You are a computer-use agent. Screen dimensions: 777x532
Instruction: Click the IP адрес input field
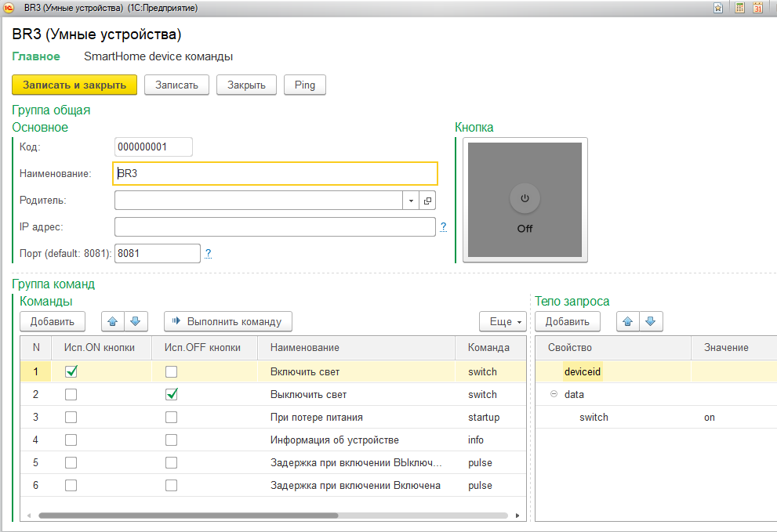point(274,227)
